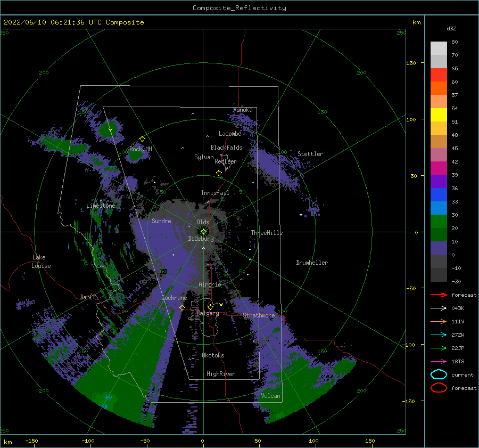
Task: Click the ThreeHills map label
Action: click(x=267, y=233)
